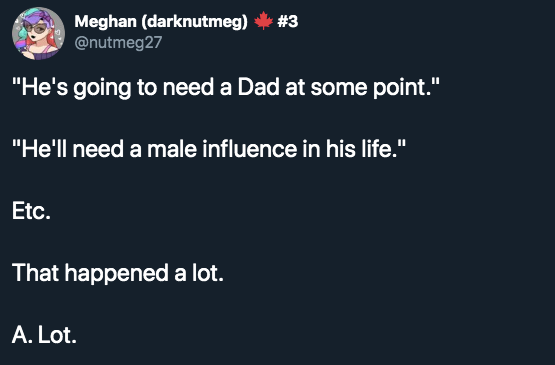Click the red maple leaf emoji
The height and width of the screenshot is (365, 555).
click(x=263, y=21)
